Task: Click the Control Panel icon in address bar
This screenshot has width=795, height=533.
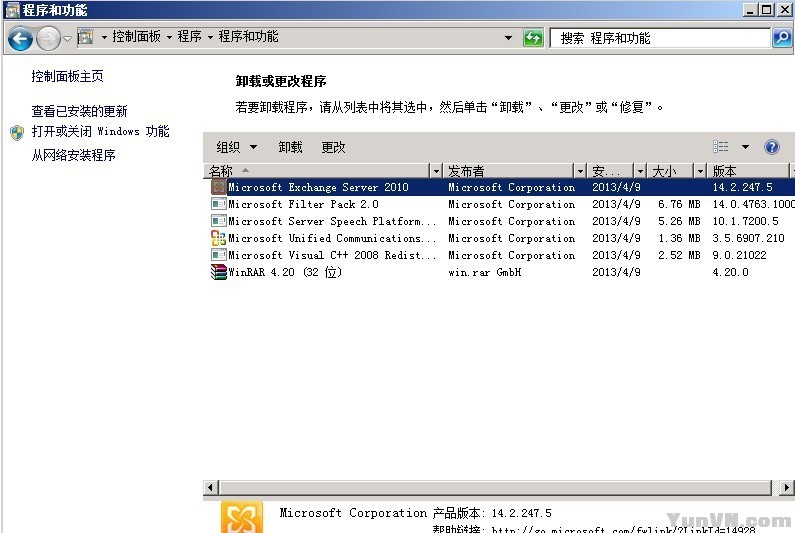Action: pyautogui.click(x=85, y=37)
